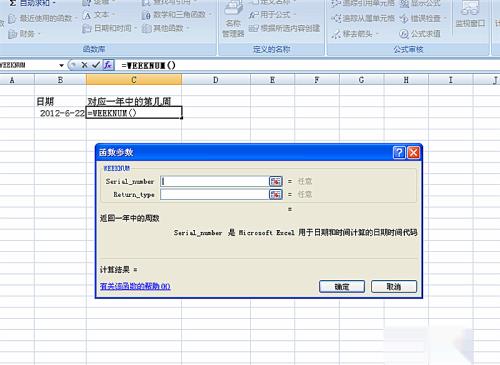Open 财务 functions dropdown

24,34
